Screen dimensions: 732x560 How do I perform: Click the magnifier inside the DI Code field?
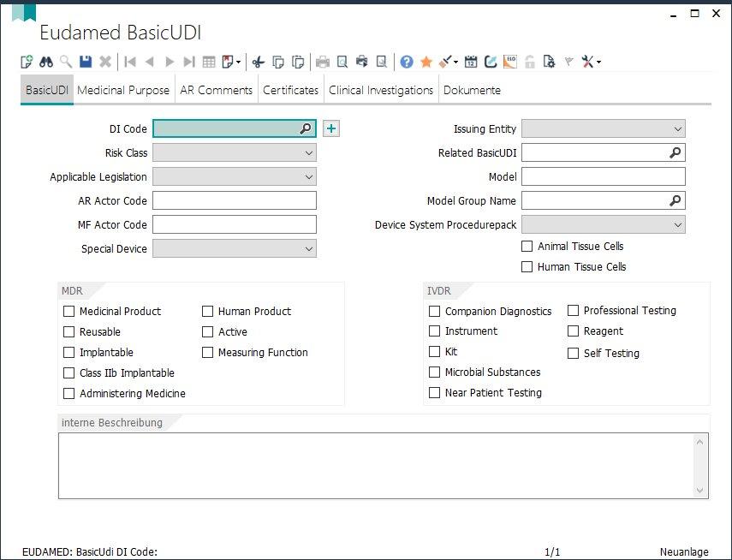coord(306,128)
